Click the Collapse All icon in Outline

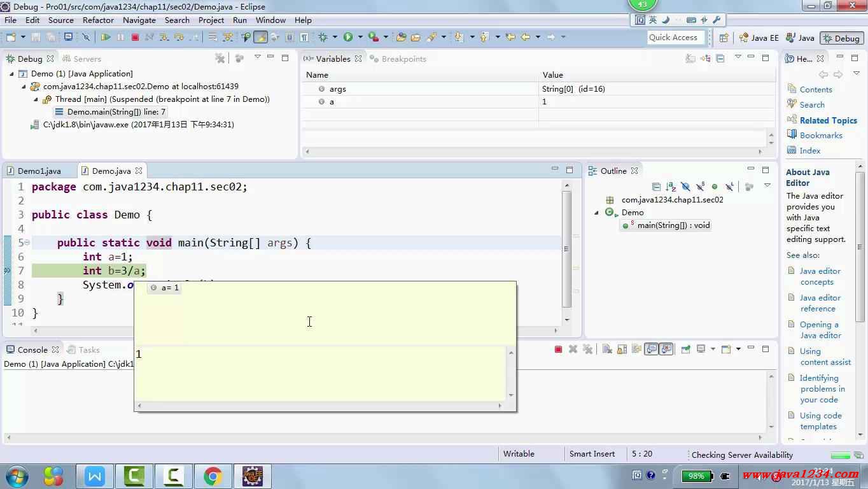pyautogui.click(x=656, y=187)
